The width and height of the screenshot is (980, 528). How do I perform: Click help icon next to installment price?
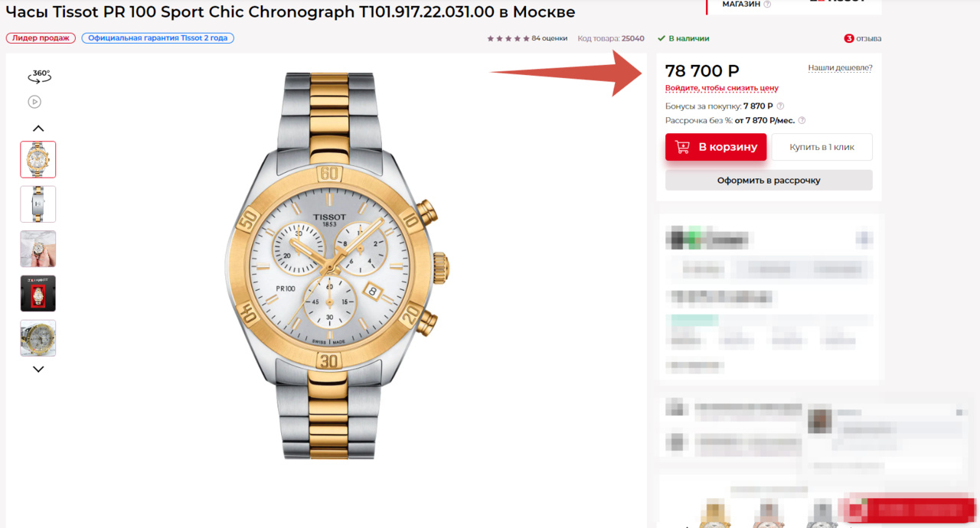[x=802, y=120]
